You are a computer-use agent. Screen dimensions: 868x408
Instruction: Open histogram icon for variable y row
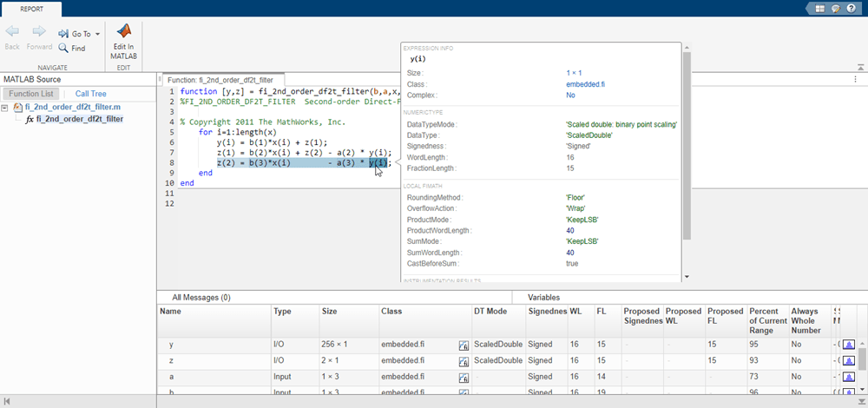pos(848,345)
